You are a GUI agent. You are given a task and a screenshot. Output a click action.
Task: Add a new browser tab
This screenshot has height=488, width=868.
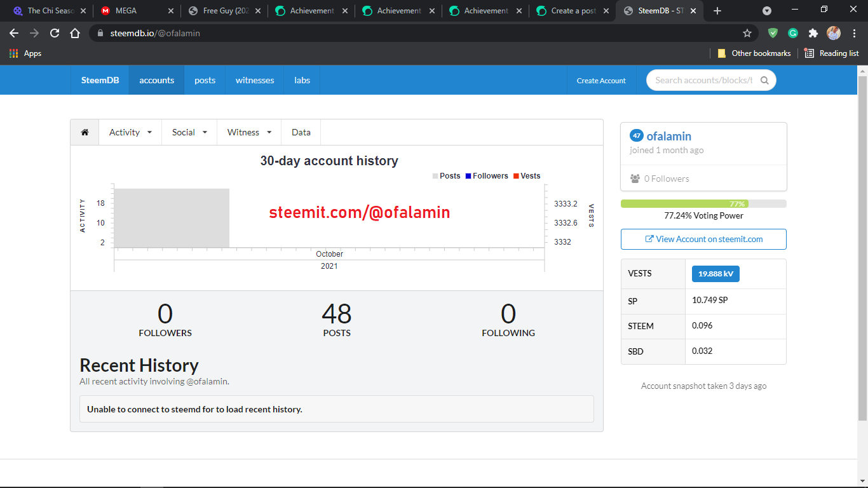pos(717,11)
